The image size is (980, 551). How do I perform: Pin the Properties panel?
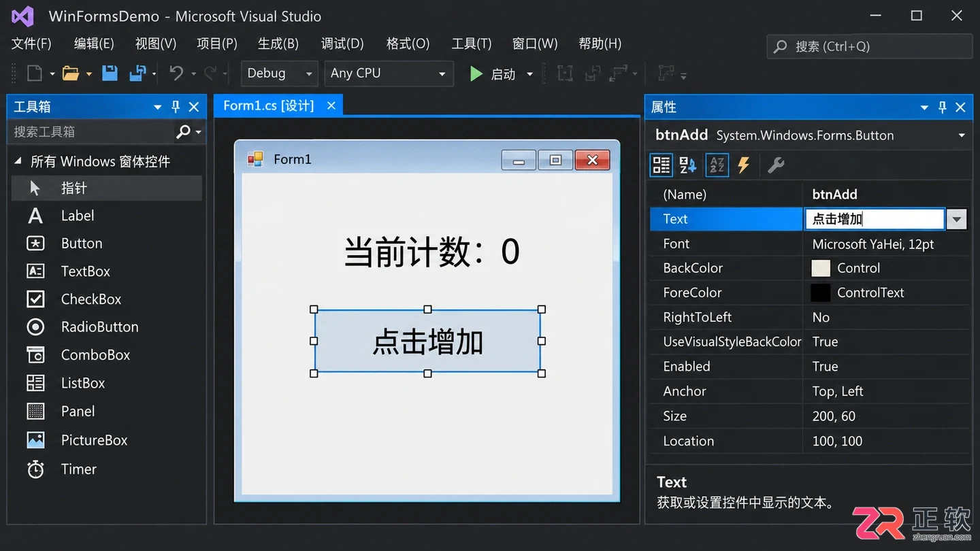[943, 107]
